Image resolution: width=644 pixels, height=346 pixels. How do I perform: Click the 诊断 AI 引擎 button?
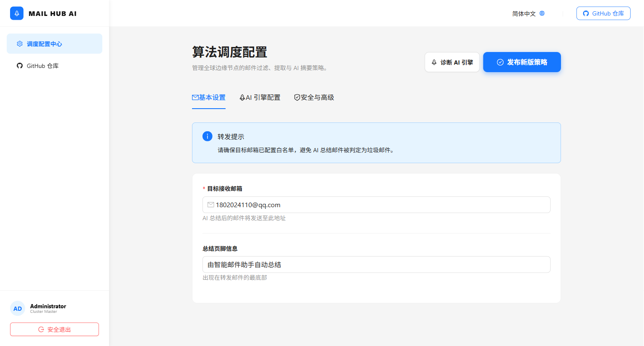click(452, 62)
